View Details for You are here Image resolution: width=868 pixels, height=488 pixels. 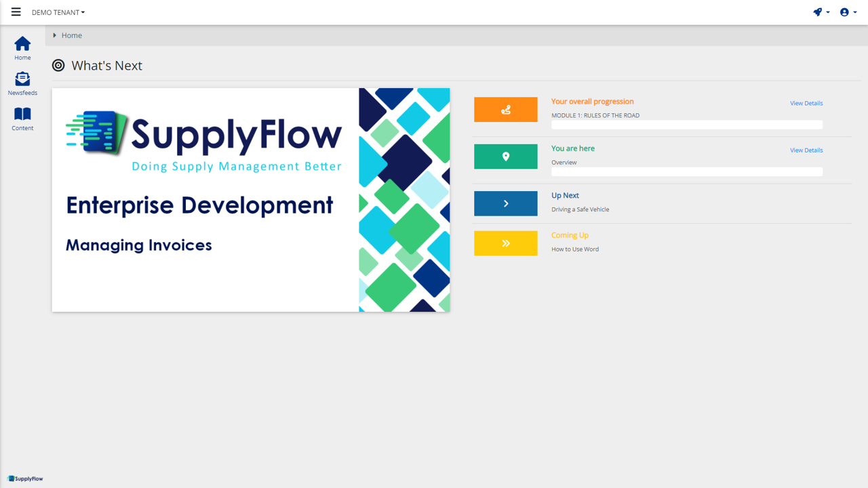pyautogui.click(x=806, y=150)
